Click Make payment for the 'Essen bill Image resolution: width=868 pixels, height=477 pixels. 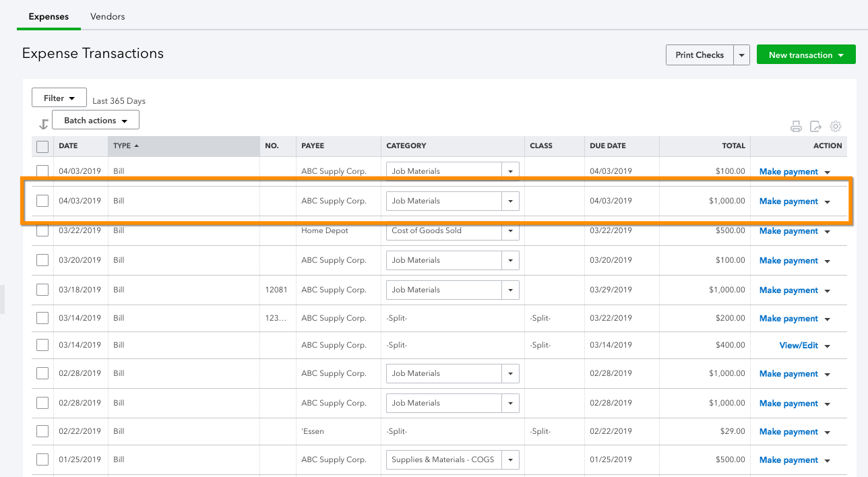(x=788, y=432)
